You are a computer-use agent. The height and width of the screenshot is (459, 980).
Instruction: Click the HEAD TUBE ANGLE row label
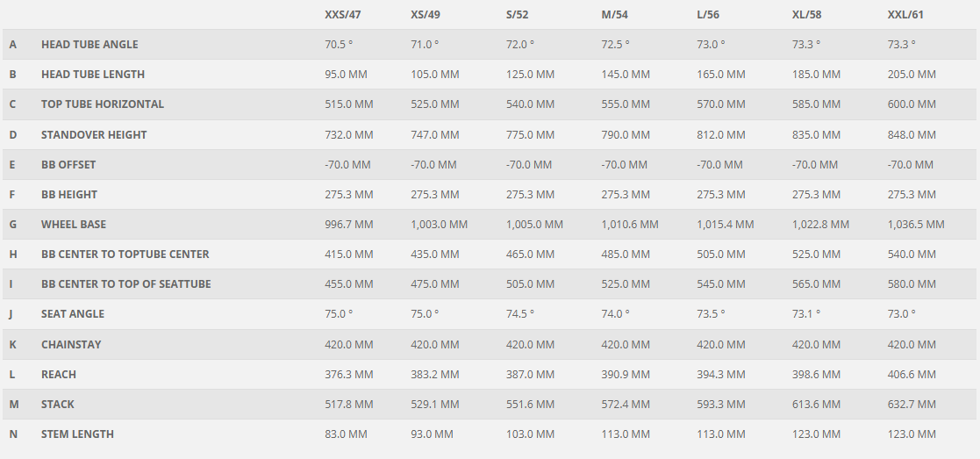(89, 45)
